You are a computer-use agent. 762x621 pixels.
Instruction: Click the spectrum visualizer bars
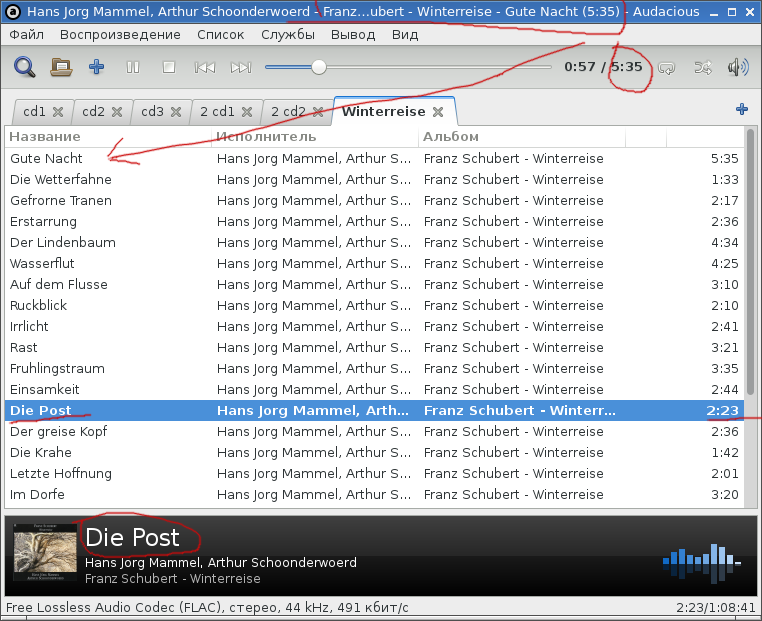701,562
